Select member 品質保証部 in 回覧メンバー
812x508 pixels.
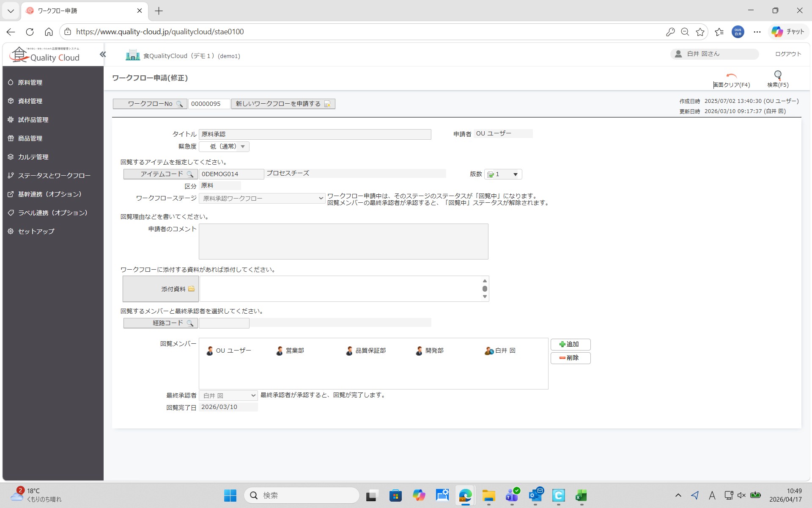coord(366,351)
